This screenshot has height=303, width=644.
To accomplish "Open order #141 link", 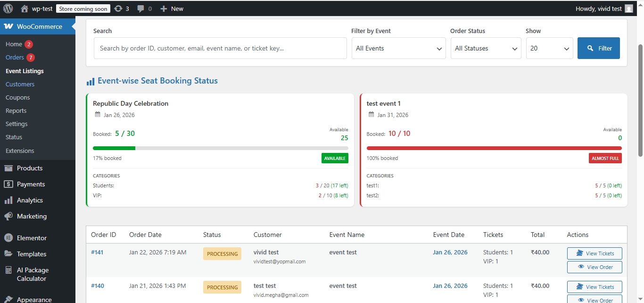I will (97, 252).
